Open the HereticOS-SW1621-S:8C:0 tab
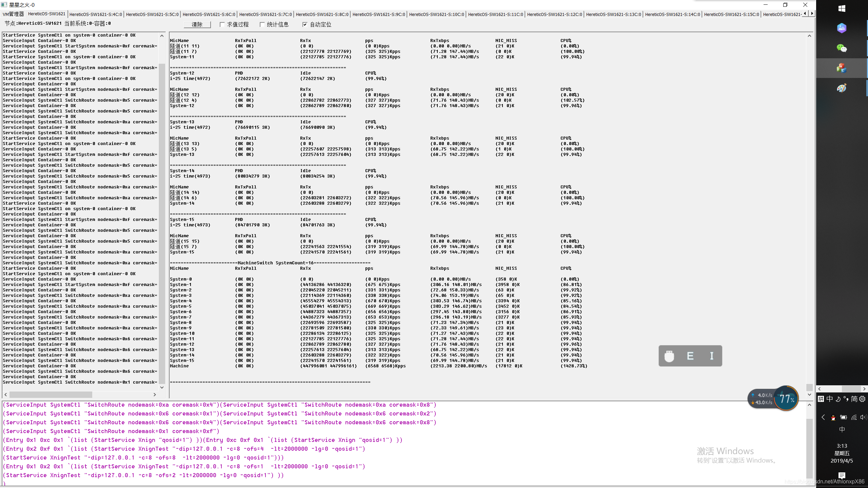This screenshot has width=868, height=488. [322, 14]
